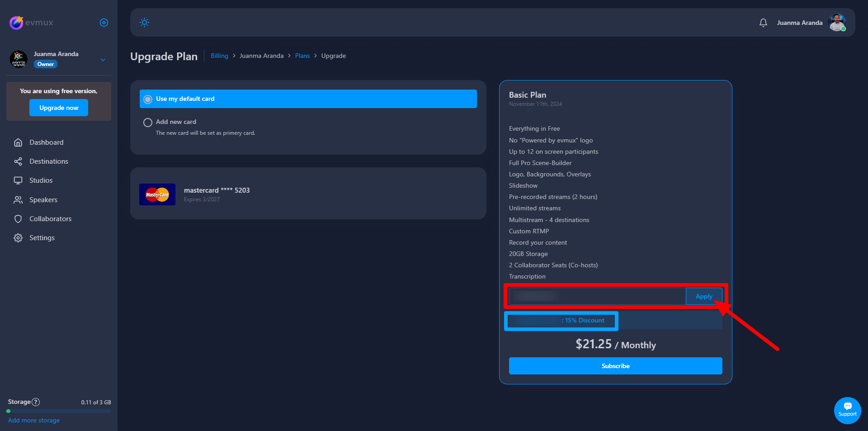
Task: Click the Speakers people icon
Action: click(x=18, y=200)
